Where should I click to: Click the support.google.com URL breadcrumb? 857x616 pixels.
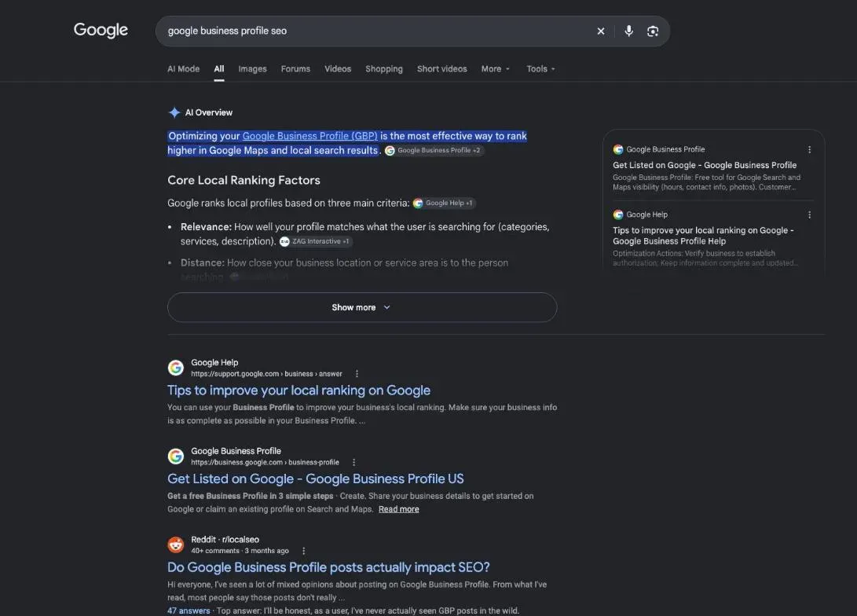pos(266,374)
